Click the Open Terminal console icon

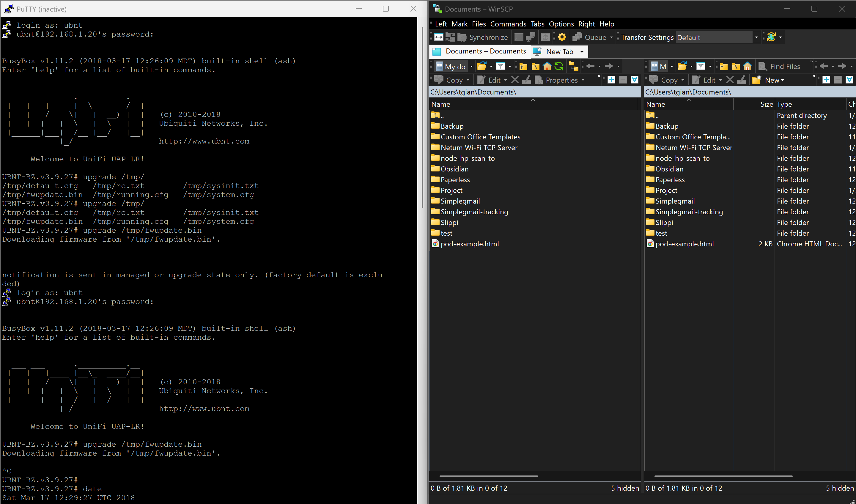click(x=518, y=37)
